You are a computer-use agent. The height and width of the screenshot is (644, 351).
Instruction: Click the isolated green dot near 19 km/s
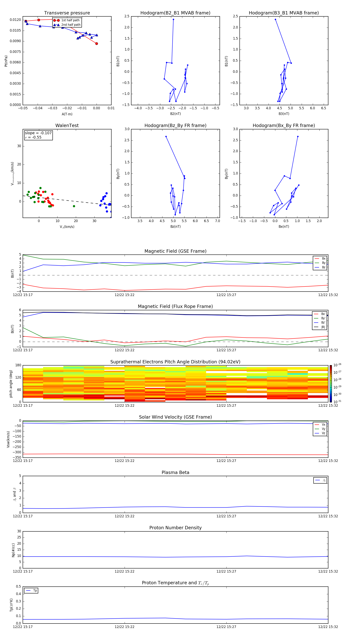tap(74, 206)
